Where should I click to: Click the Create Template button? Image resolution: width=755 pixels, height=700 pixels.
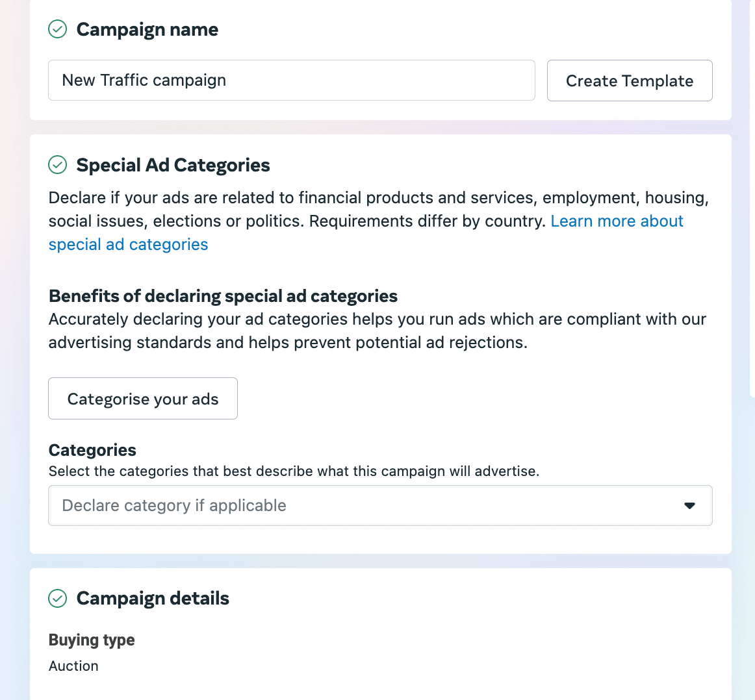pos(630,81)
